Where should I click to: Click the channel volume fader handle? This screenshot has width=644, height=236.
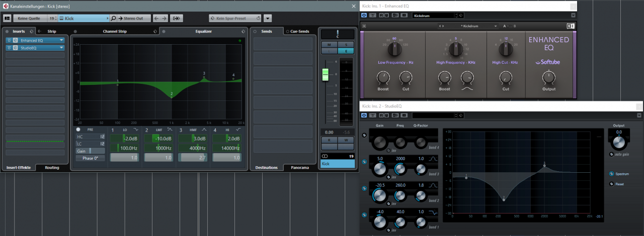pyautogui.click(x=325, y=74)
